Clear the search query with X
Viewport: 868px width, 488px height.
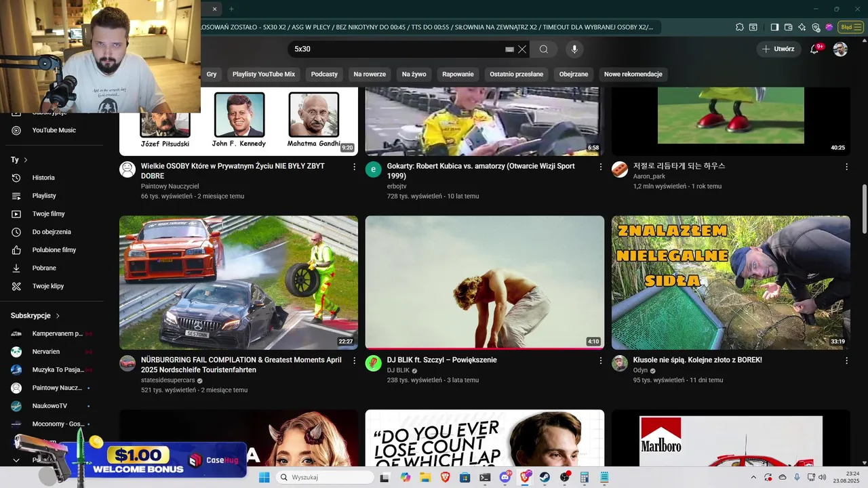[522, 49]
